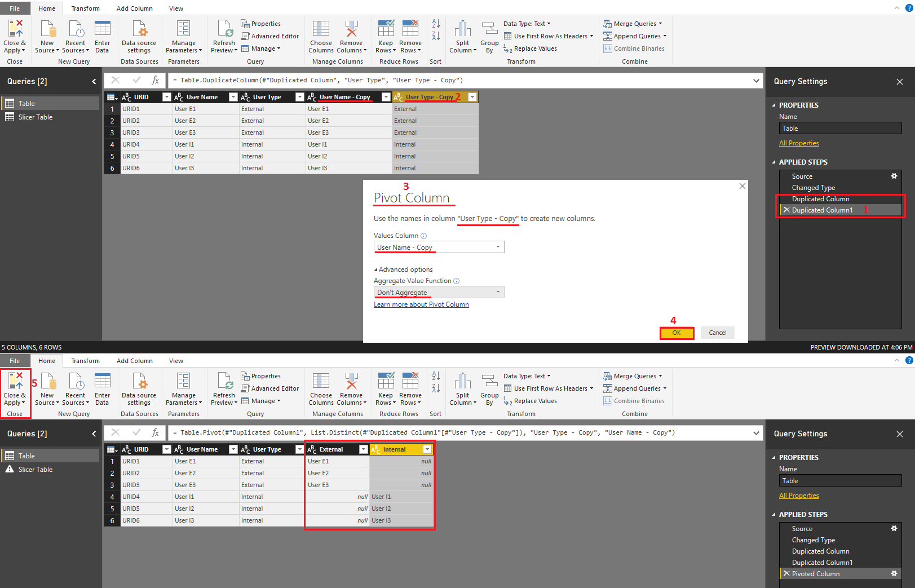Image resolution: width=915 pixels, height=588 pixels.
Task: Click OK in Pivot Column dialog
Action: click(x=677, y=333)
